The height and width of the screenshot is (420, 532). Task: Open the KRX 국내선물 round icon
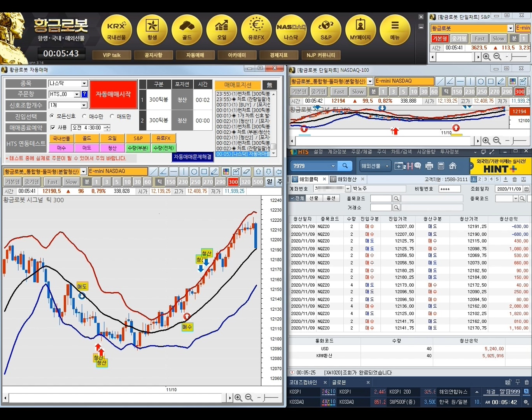coord(117,30)
